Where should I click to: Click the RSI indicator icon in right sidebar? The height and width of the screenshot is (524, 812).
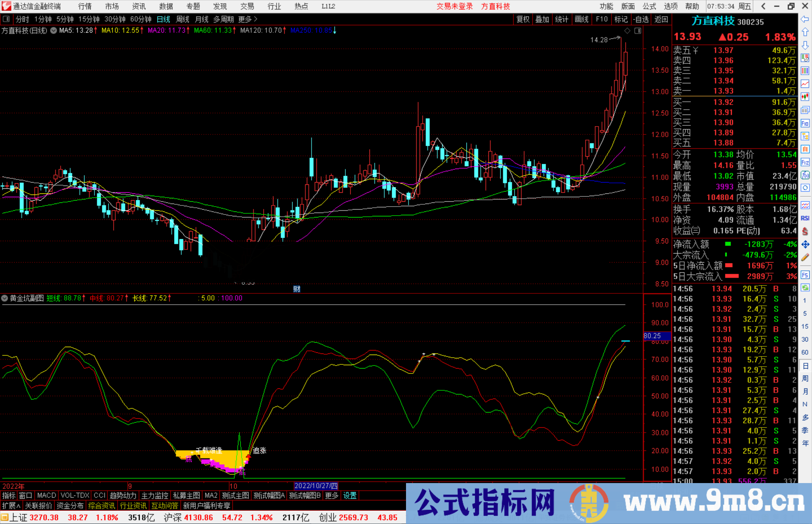tap(805, 218)
